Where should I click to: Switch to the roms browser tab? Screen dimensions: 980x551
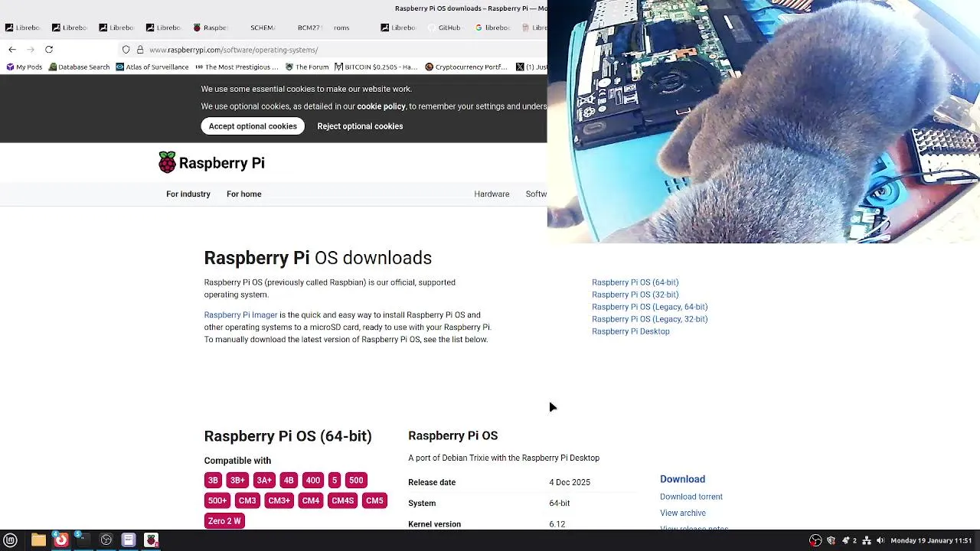point(341,28)
